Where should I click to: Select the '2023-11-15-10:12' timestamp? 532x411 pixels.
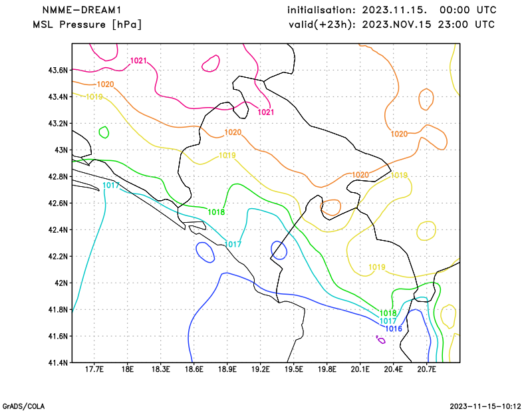485,406
